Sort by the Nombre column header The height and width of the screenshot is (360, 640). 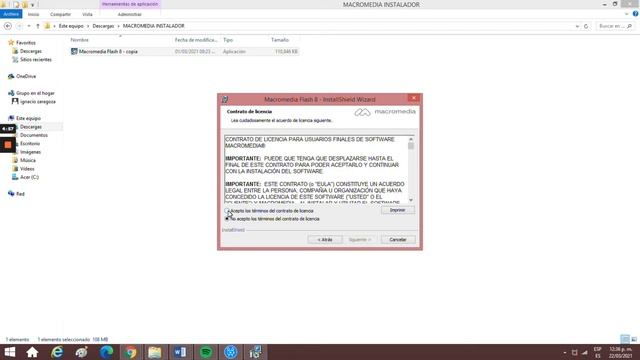[x=80, y=40]
